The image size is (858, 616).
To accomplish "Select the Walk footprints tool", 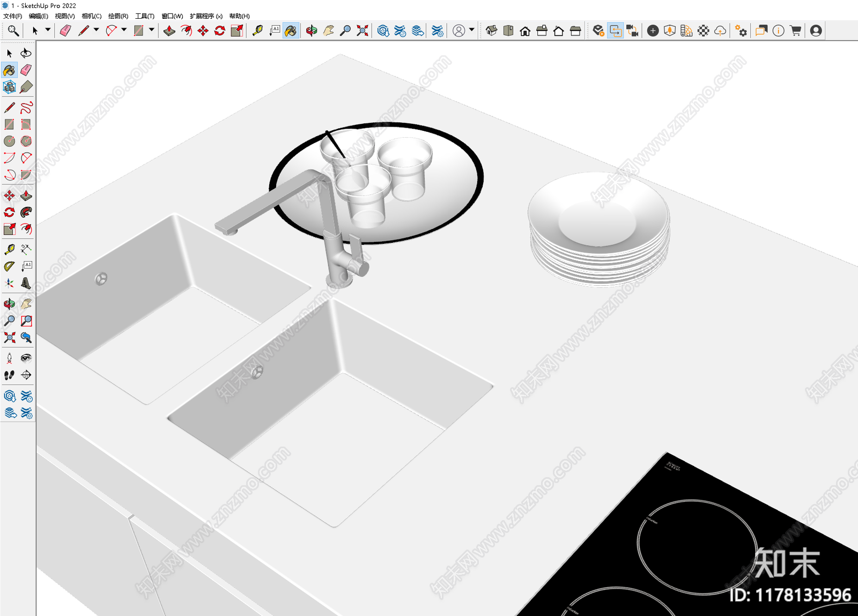I will click(9, 375).
